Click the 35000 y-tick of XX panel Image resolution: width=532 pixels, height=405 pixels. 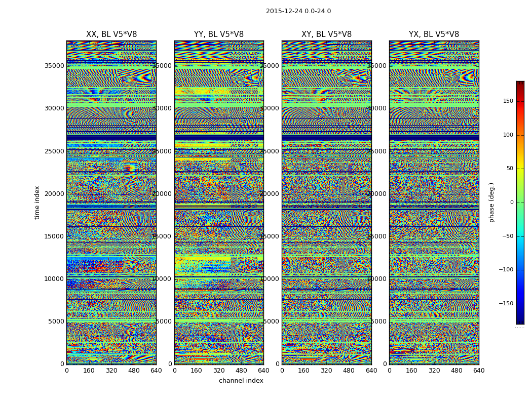coord(55,65)
